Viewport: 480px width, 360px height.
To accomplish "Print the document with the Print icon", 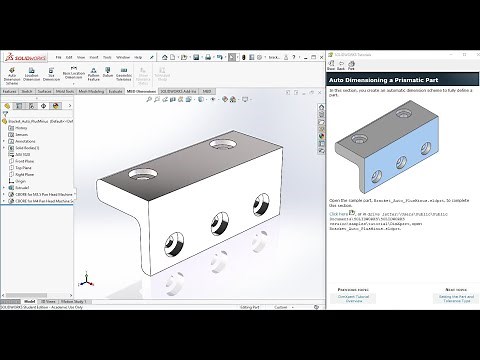I will (208, 57).
